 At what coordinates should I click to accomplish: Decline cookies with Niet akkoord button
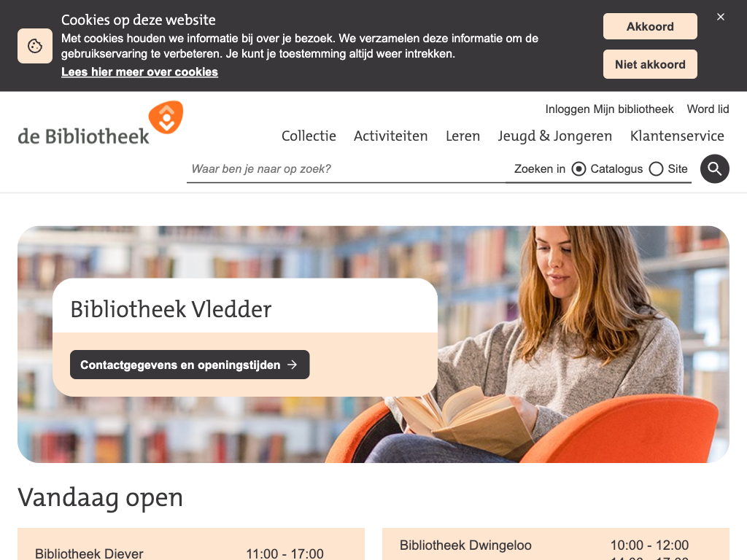click(650, 64)
